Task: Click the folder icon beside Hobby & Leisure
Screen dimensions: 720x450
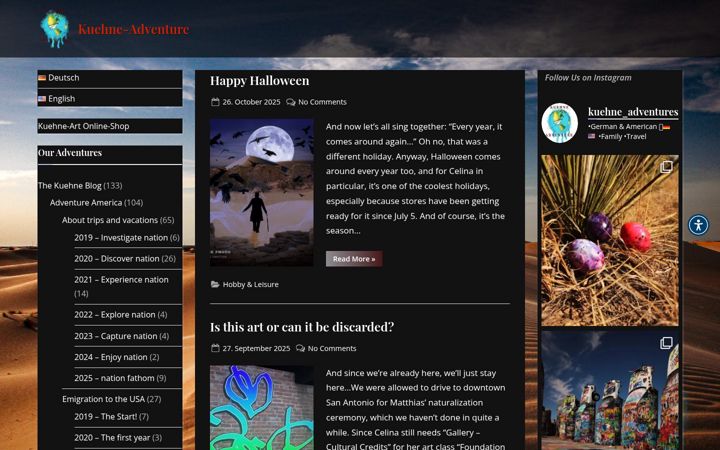Action: (215, 284)
